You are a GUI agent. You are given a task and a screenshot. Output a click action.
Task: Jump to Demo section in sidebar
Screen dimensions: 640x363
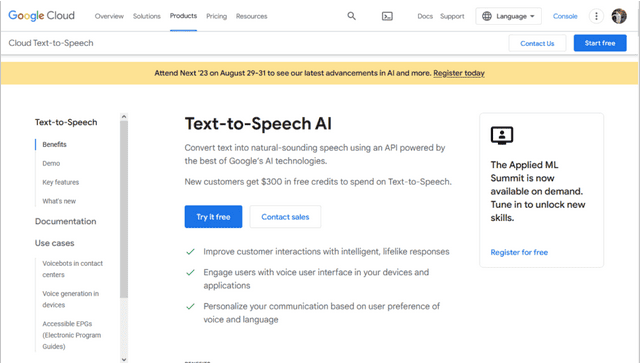pos(51,163)
